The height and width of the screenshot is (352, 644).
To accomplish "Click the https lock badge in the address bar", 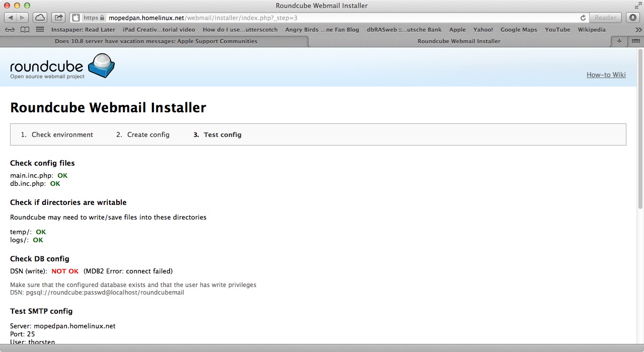I will (94, 18).
